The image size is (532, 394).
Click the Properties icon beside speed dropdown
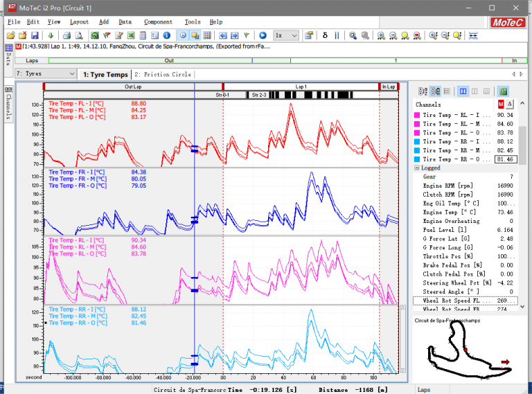point(309,35)
